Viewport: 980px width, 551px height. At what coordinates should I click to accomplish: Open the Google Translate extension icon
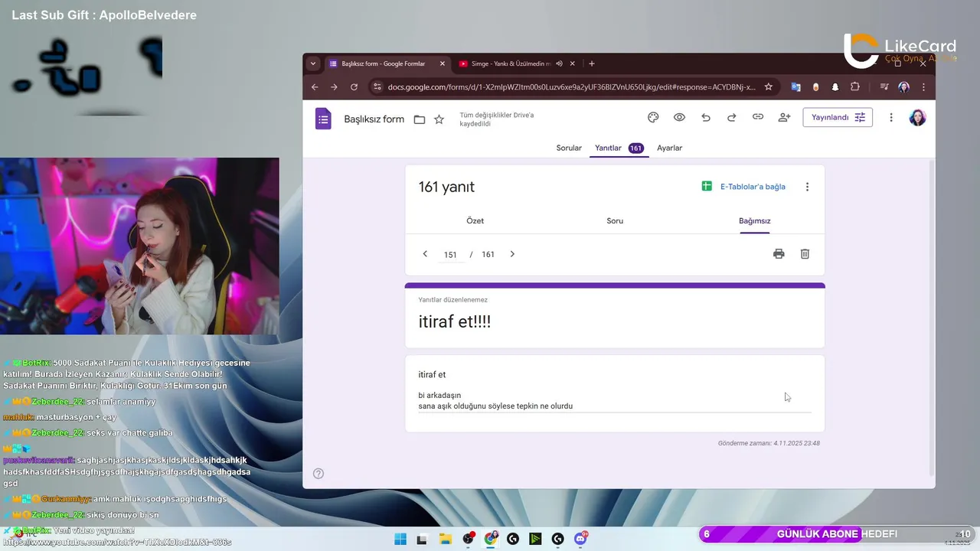pyautogui.click(x=796, y=87)
